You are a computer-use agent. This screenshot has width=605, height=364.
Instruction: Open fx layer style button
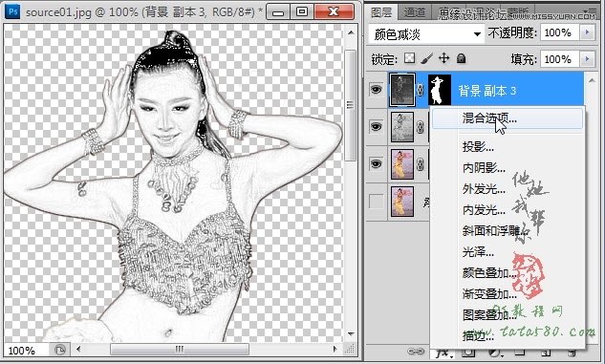443,353
